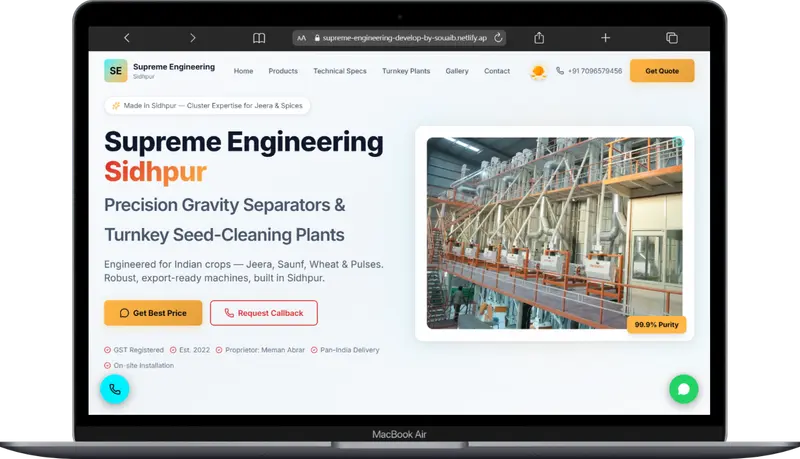Show the tab overview icon
This screenshot has width=800, height=459.
(x=672, y=38)
